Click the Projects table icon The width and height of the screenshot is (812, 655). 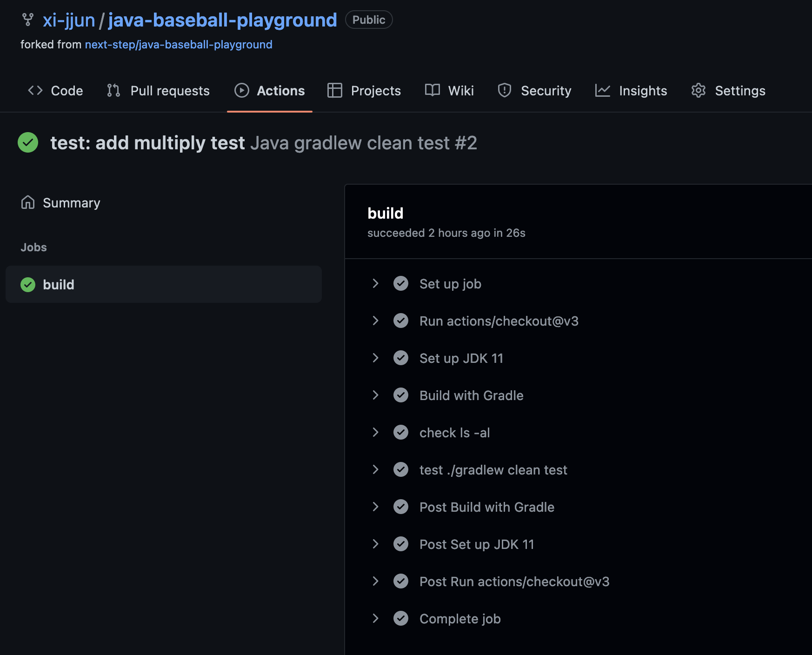tap(334, 90)
